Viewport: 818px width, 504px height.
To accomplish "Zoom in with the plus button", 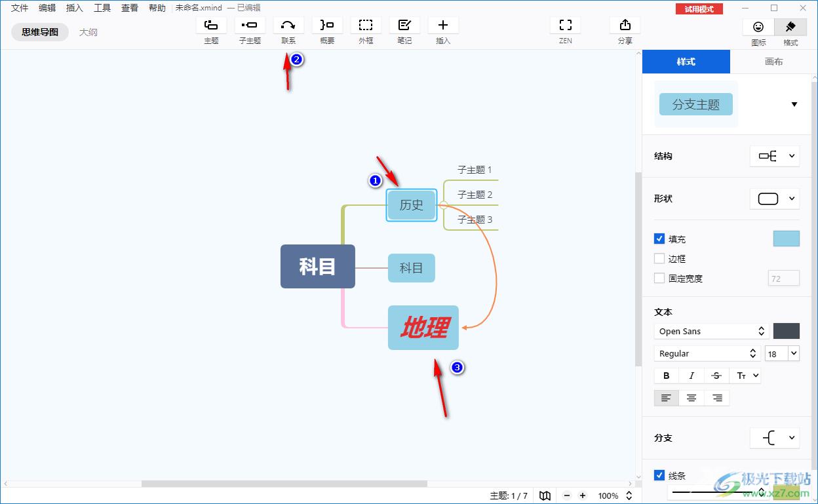I will pyautogui.click(x=583, y=495).
